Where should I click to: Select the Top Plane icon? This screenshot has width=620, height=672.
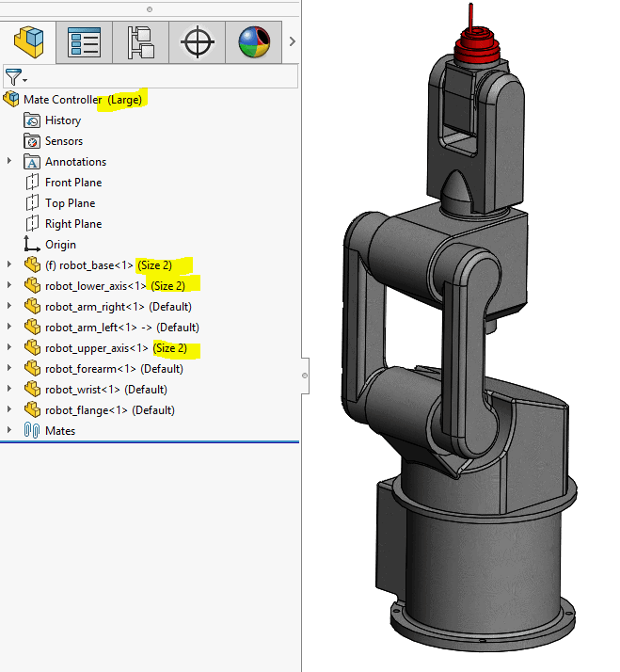coord(32,203)
